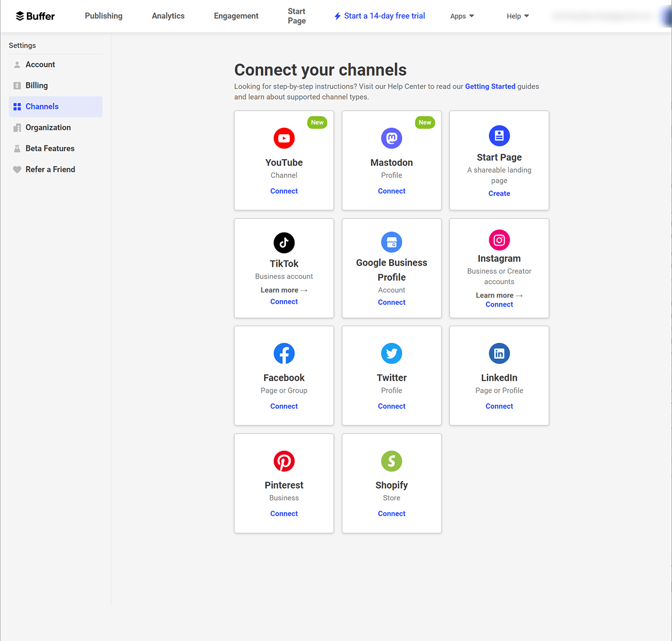Select Channels in settings sidebar
Viewport: 672px width, 641px height.
[56, 107]
